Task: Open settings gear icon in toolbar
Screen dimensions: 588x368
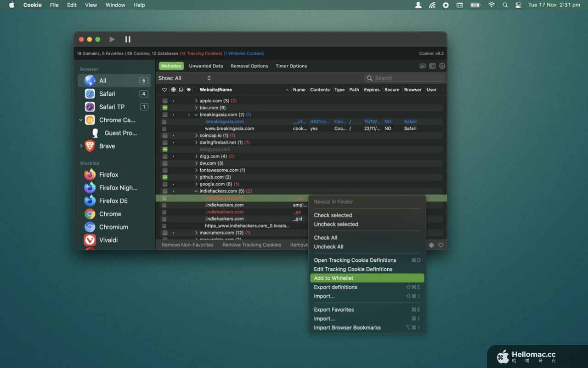Action: coord(442,66)
